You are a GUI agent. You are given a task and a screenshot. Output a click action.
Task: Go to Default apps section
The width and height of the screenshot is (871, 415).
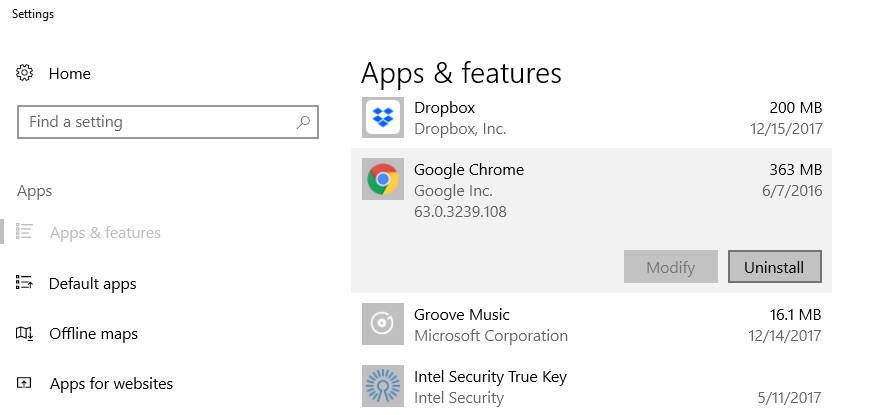pyautogui.click(x=92, y=284)
